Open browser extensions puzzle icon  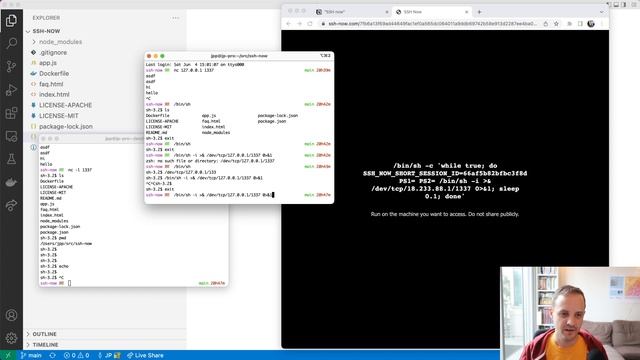569,24
